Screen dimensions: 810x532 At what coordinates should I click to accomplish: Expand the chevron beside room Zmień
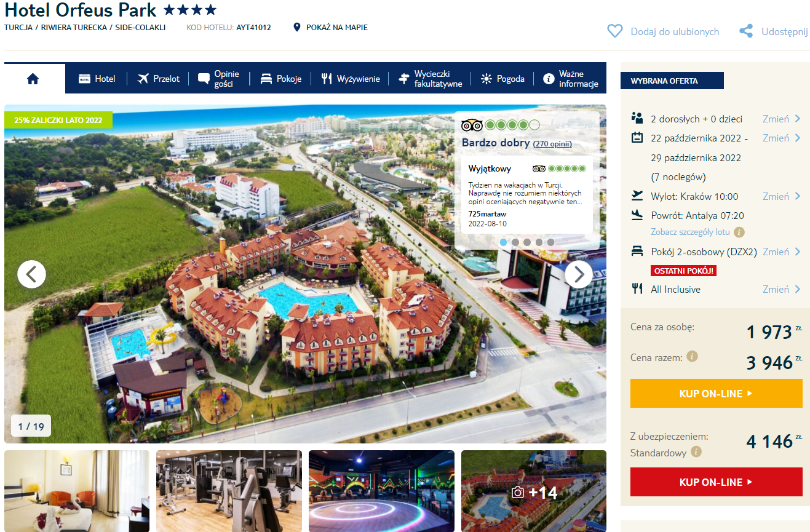(x=798, y=252)
